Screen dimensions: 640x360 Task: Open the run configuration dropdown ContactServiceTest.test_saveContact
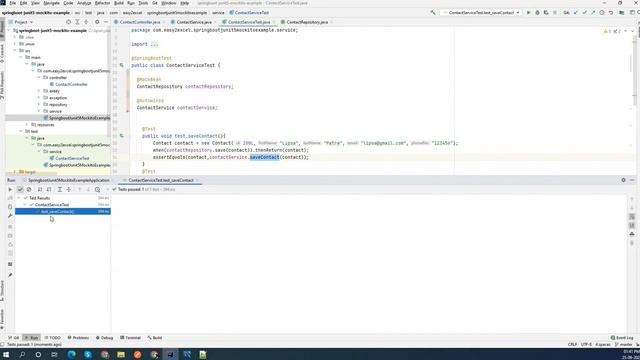(482, 13)
